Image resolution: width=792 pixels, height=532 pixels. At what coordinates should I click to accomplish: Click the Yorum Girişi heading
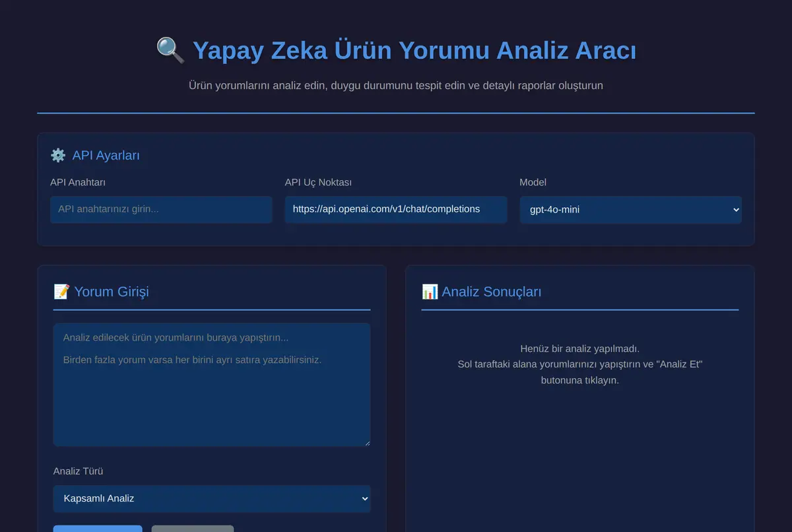(112, 291)
